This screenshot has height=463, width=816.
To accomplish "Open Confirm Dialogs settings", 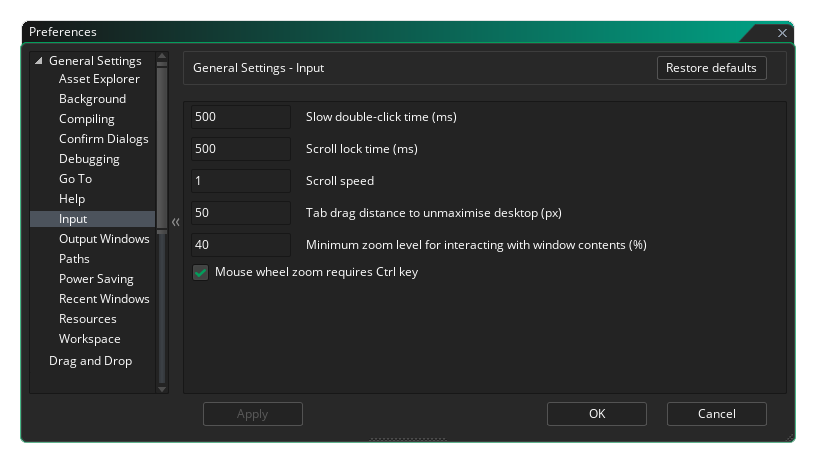I will (x=103, y=139).
